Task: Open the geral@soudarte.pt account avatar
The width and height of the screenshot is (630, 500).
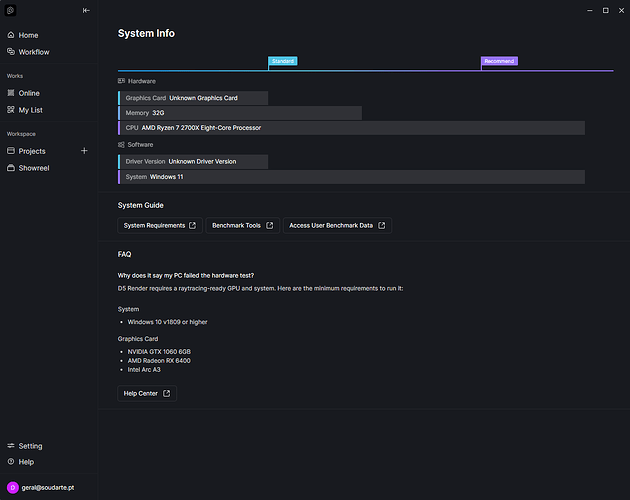Action: coord(13,487)
